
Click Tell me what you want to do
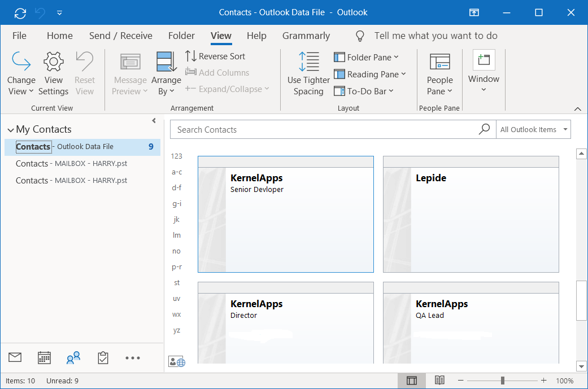tap(435, 36)
